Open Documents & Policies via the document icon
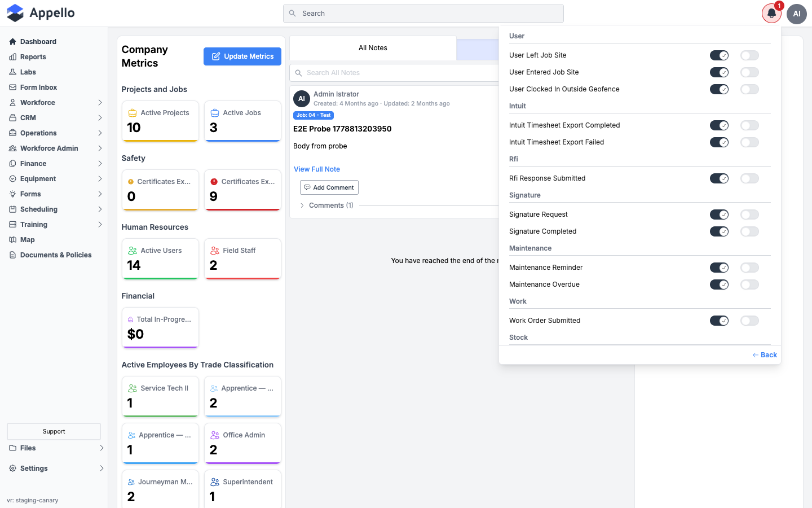 click(x=12, y=255)
